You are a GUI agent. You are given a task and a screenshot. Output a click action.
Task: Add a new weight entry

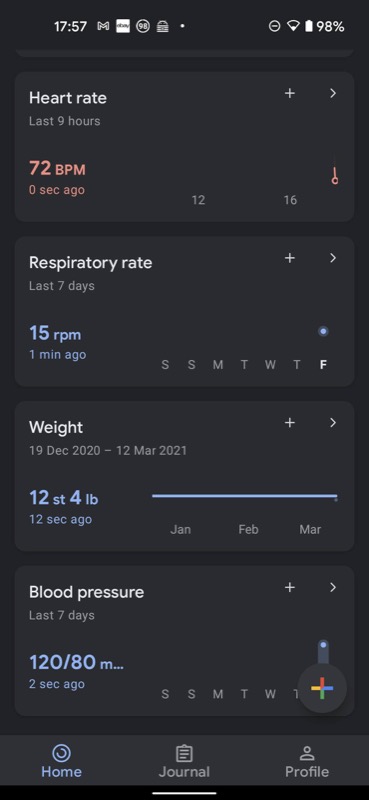pos(289,423)
